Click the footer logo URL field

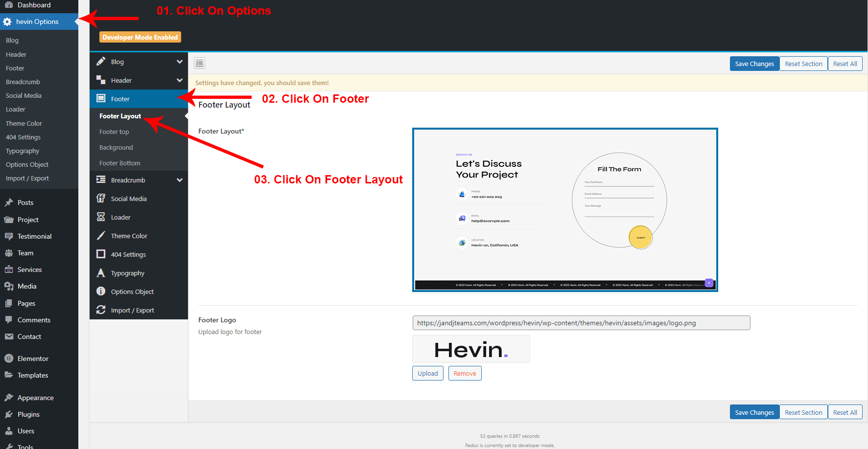coord(581,323)
